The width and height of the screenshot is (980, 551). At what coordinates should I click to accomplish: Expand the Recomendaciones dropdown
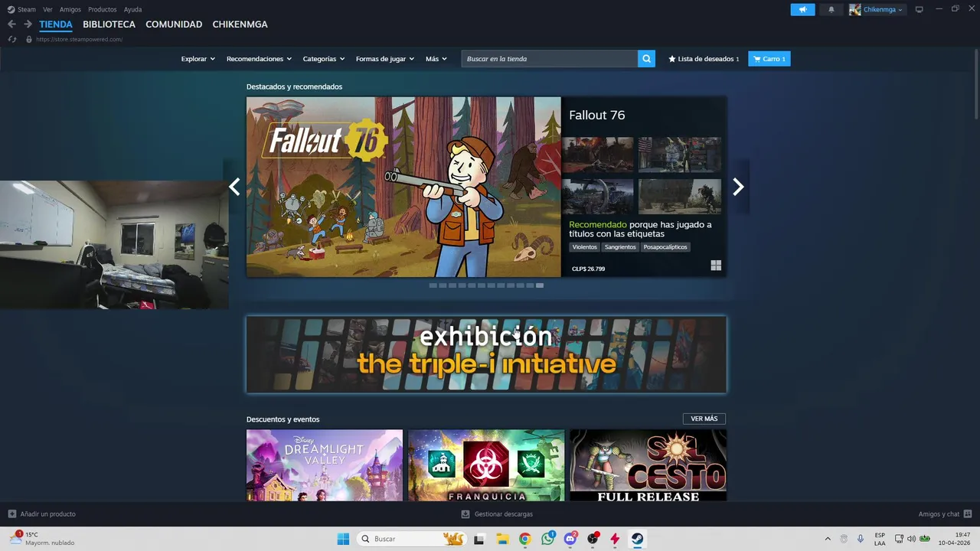(259, 59)
